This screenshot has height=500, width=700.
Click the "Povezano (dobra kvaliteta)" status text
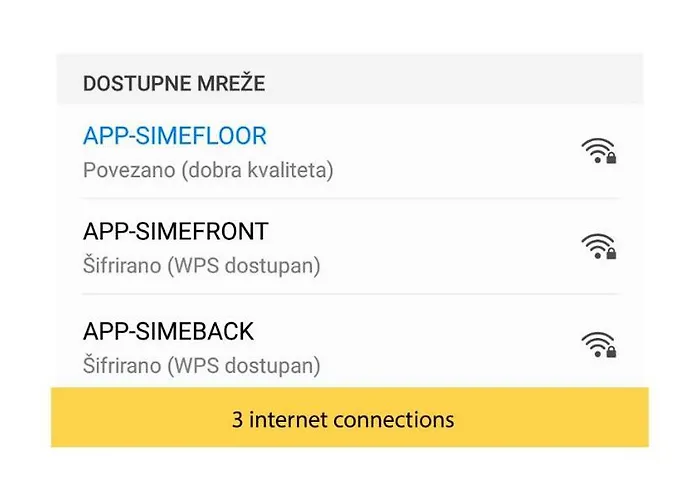[208, 170]
